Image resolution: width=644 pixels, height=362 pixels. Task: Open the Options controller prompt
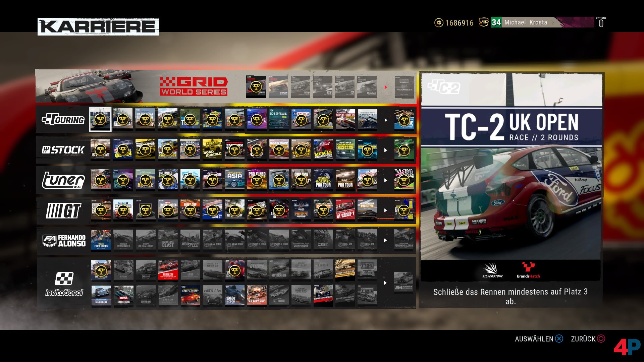click(x=601, y=22)
